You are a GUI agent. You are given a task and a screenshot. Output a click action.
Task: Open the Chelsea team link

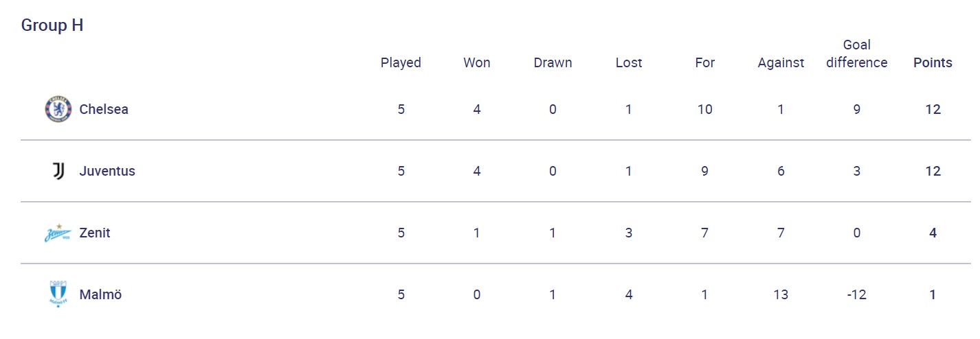[104, 109]
